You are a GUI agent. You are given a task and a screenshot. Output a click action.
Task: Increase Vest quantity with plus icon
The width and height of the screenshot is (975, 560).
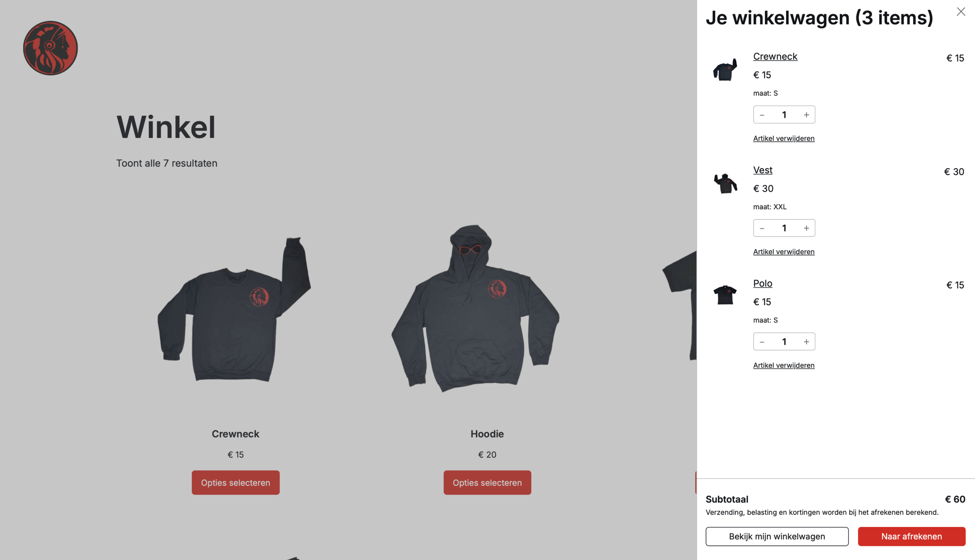coord(806,229)
